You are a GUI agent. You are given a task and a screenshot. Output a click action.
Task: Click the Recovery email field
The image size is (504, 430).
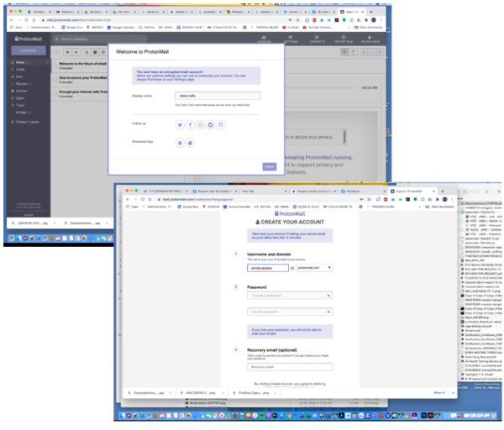pyautogui.click(x=290, y=367)
